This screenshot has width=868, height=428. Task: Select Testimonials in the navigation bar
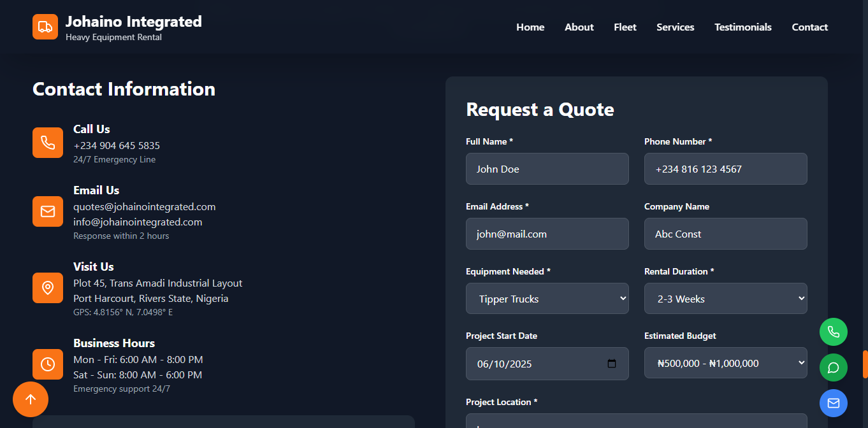point(742,27)
